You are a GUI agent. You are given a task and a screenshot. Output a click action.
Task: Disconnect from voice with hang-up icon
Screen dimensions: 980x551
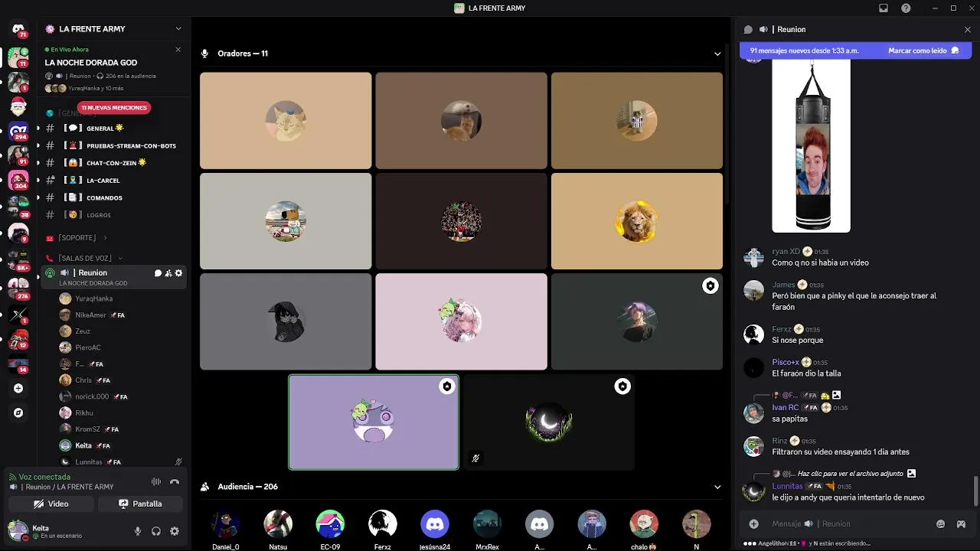click(x=175, y=481)
